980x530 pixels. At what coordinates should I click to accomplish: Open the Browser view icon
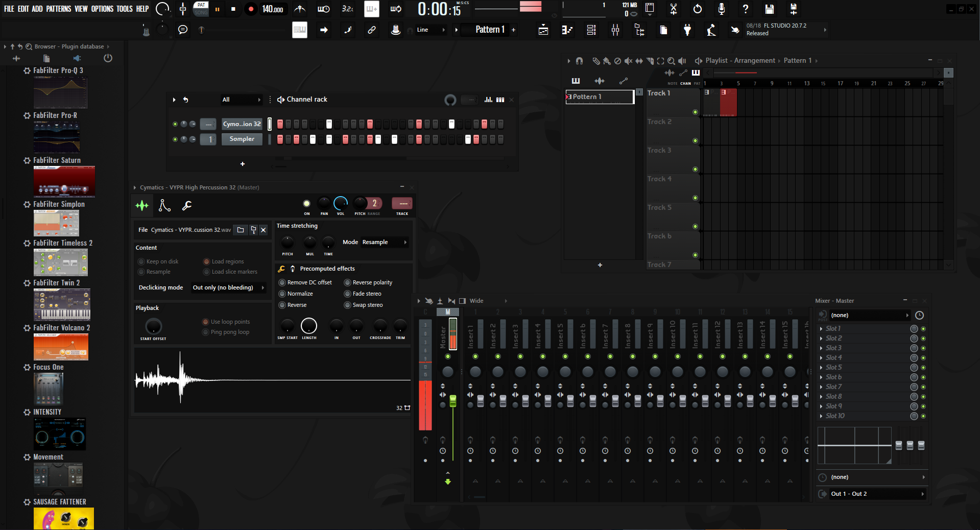(x=639, y=30)
